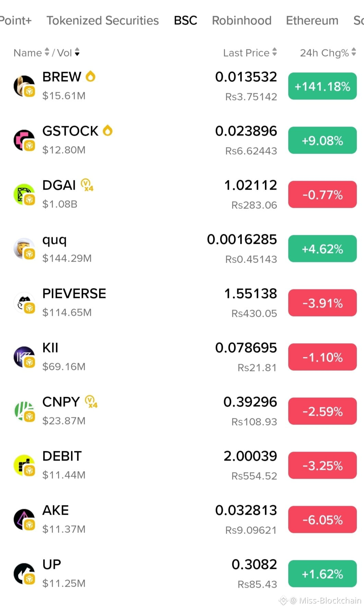Sort by Last Price column

click(250, 52)
